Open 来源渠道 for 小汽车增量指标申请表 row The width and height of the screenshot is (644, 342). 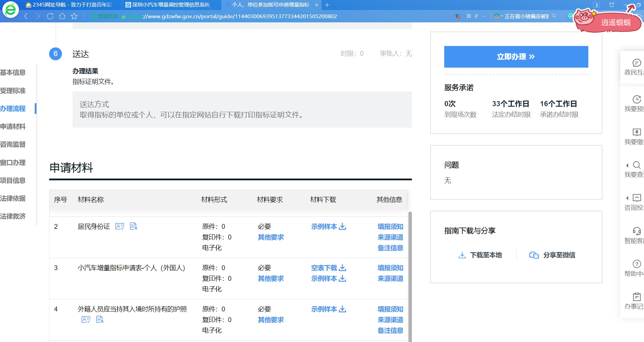(390, 278)
